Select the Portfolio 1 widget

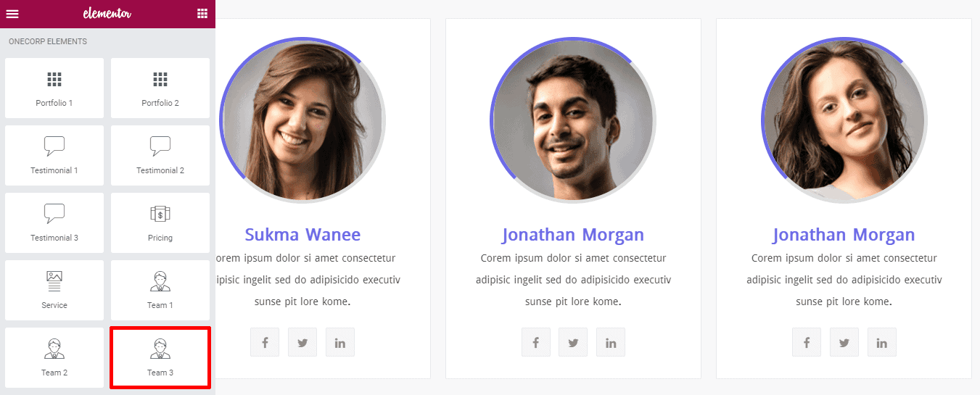point(54,88)
